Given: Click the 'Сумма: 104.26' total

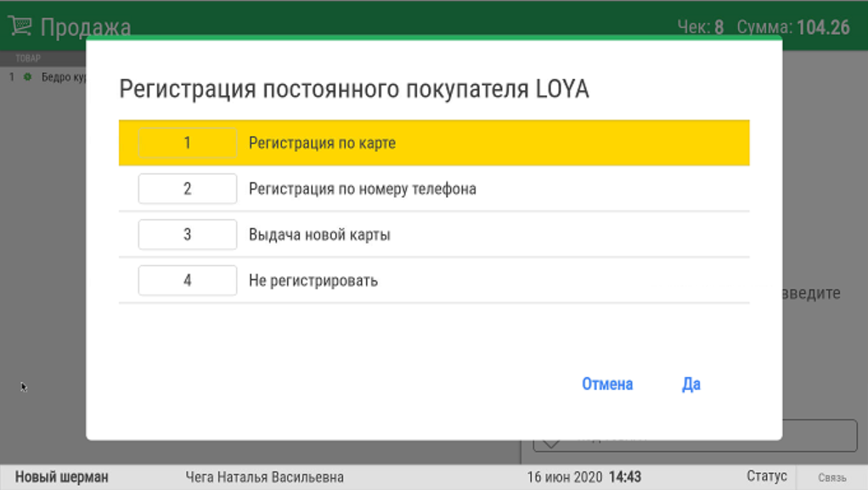Looking at the screenshot, I should [x=792, y=27].
